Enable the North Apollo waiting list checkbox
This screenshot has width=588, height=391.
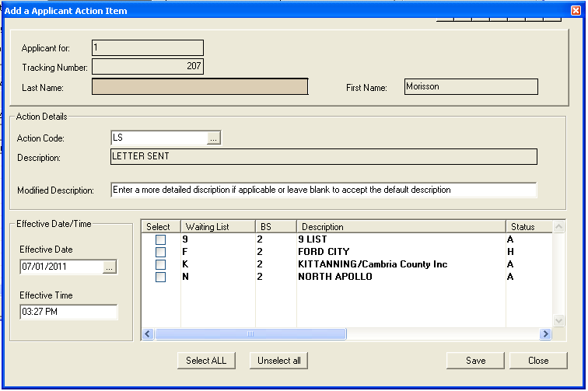160,278
